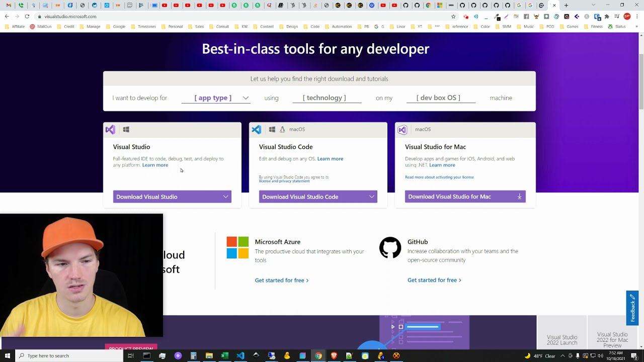
Task: Bookmark this page with the star icon
Action: pos(453,17)
